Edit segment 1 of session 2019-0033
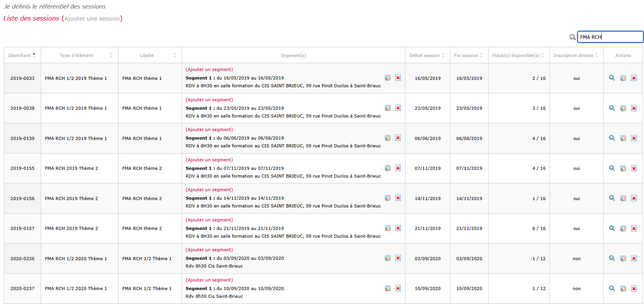 (x=388, y=78)
